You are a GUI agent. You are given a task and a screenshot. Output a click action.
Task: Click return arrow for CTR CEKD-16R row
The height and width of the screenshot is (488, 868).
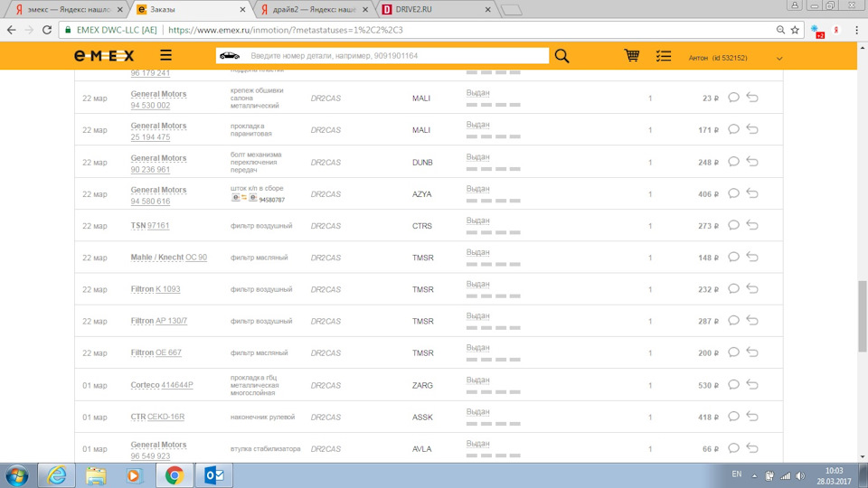tap(751, 416)
